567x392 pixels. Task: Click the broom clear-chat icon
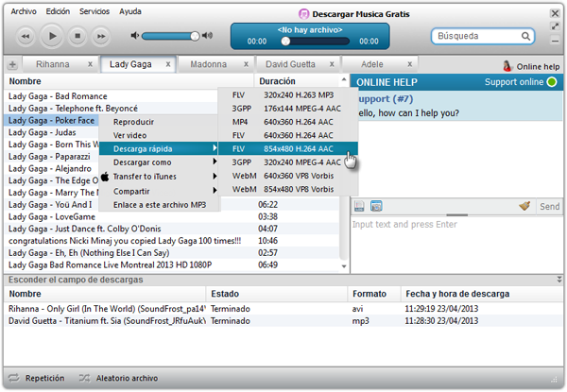pyautogui.click(x=524, y=206)
